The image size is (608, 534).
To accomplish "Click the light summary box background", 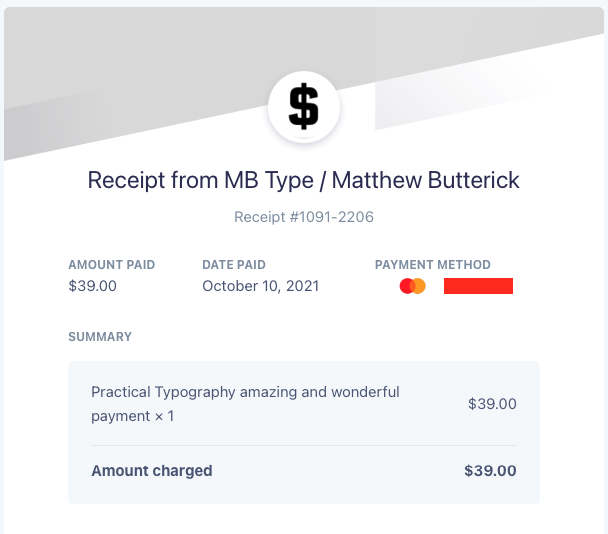I will pyautogui.click(x=304, y=432).
